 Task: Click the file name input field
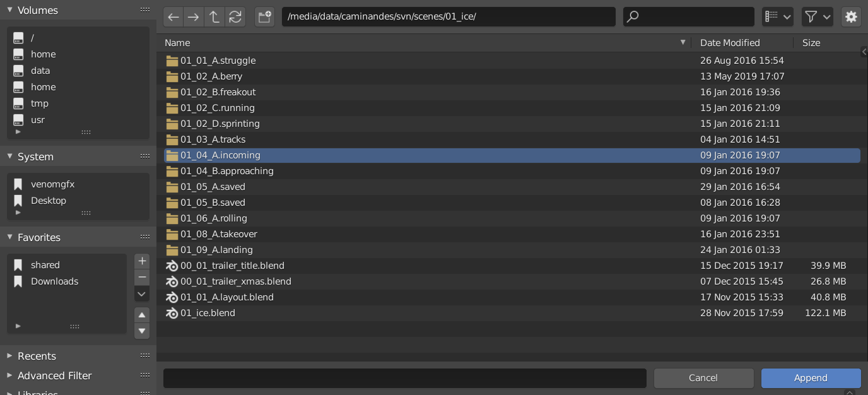pyautogui.click(x=405, y=378)
